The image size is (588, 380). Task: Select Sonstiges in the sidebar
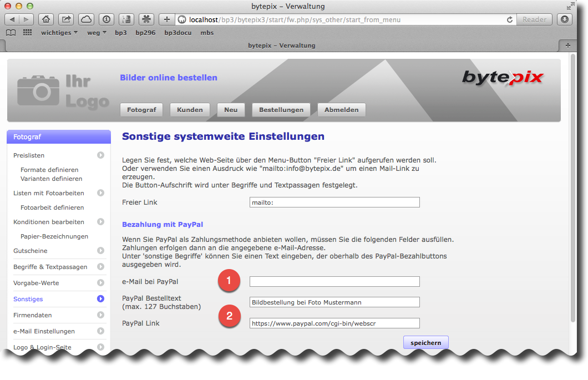click(x=28, y=299)
